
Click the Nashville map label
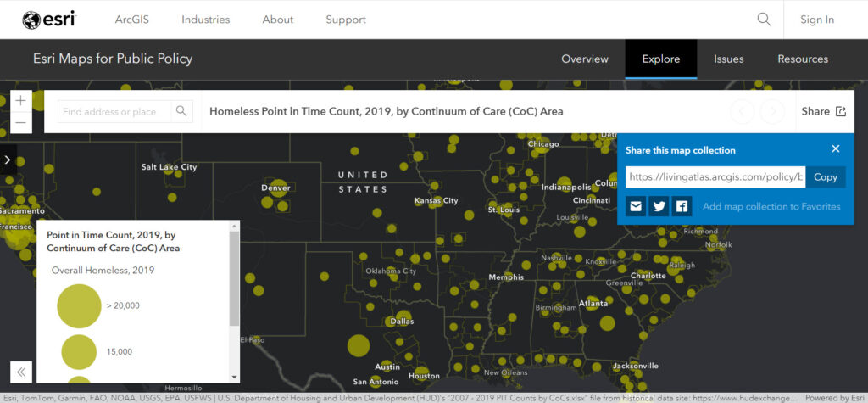click(x=556, y=258)
